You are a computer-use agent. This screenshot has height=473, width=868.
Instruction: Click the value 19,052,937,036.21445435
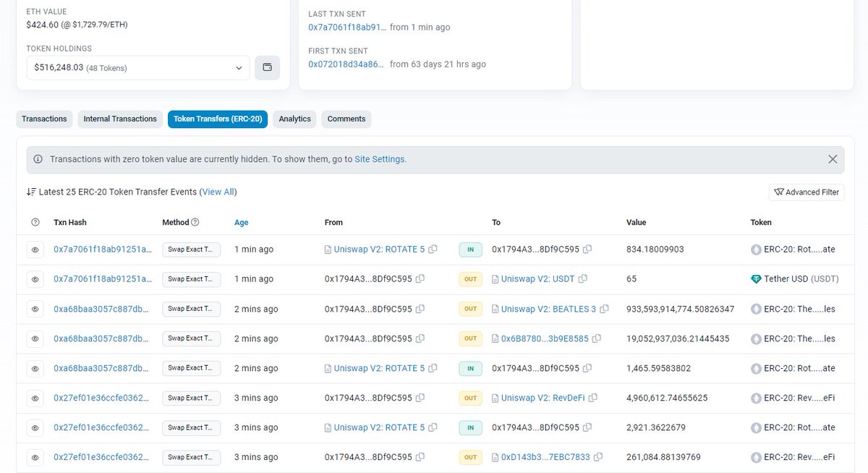(678, 338)
